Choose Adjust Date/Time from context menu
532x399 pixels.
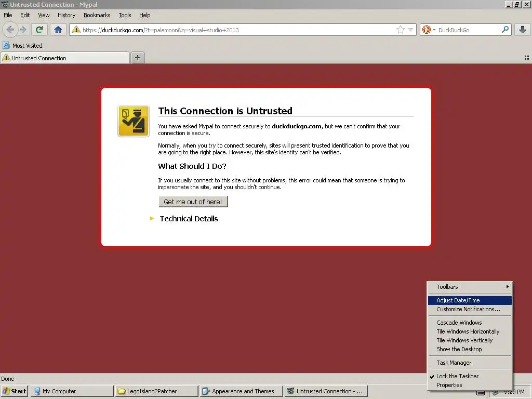470,300
